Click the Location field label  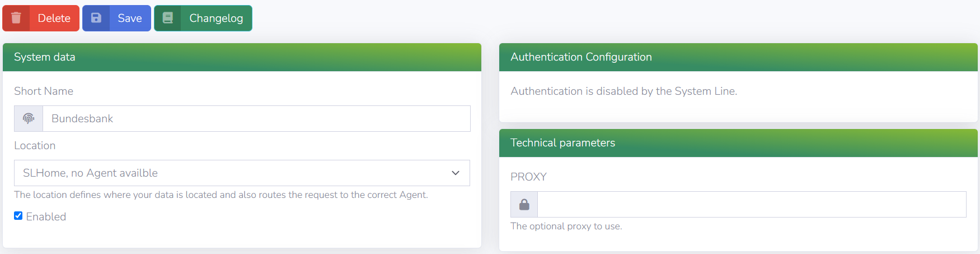pos(35,146)
